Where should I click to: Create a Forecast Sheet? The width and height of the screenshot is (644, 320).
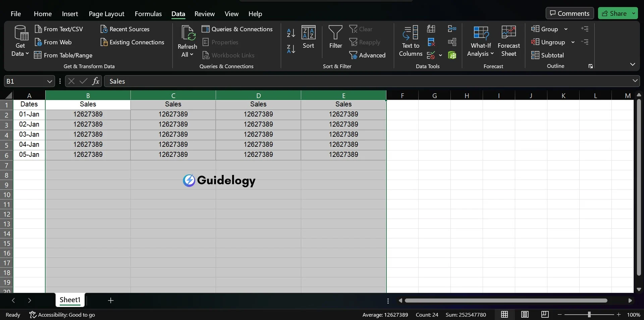[509, 41]
